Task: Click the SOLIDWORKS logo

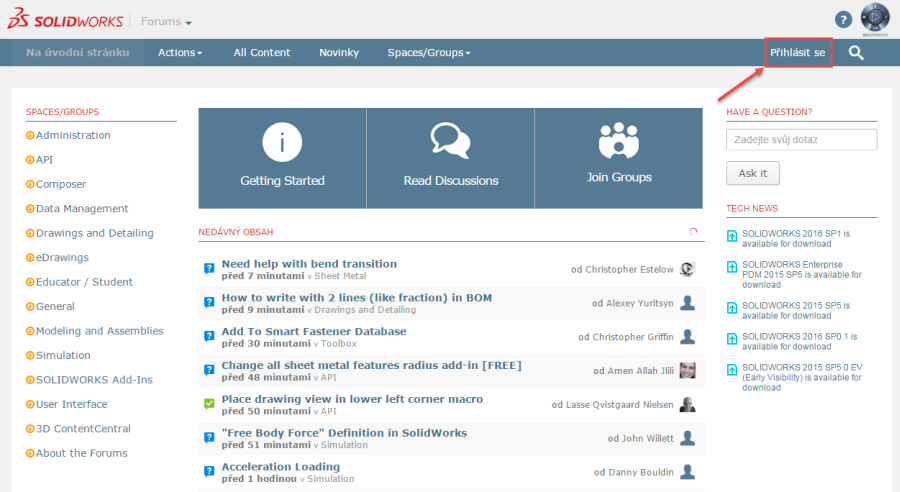Action: pos(65,19)
